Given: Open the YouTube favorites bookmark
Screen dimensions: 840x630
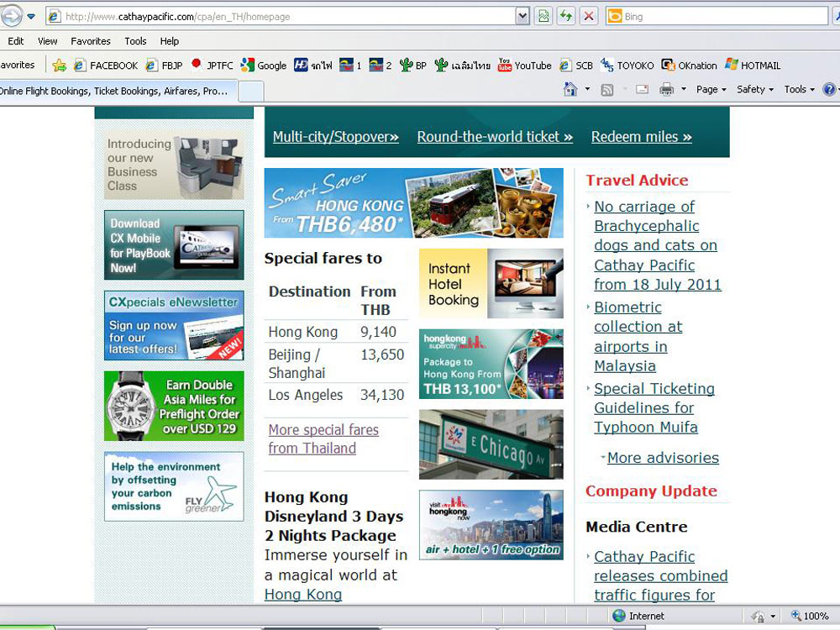Looking at the screenshot, I should [524, 66].
